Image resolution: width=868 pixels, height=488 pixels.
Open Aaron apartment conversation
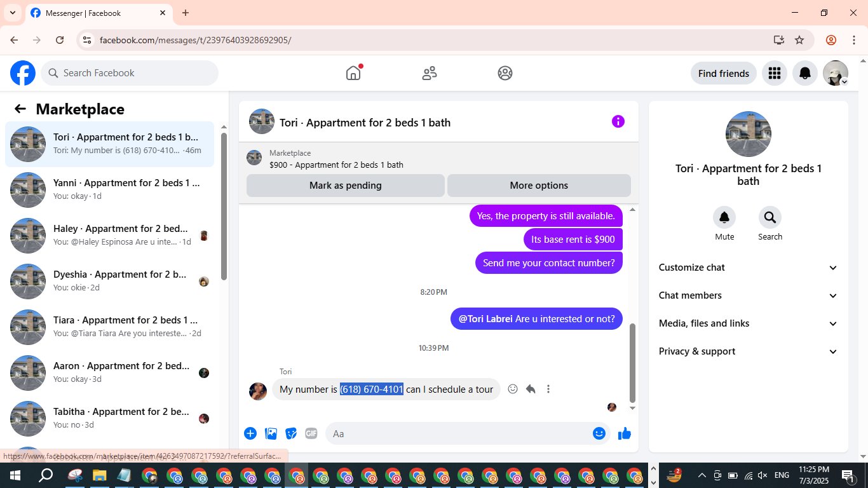tap(109, 373)
